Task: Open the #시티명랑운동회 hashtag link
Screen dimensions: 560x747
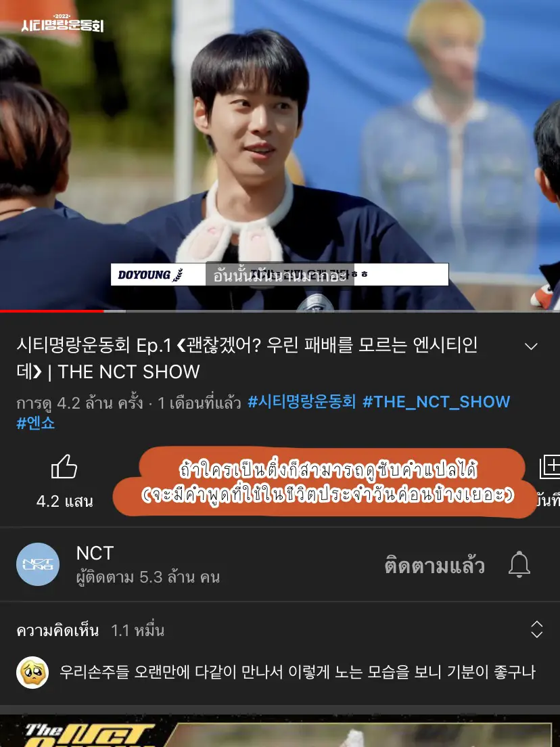Action: 302,402
